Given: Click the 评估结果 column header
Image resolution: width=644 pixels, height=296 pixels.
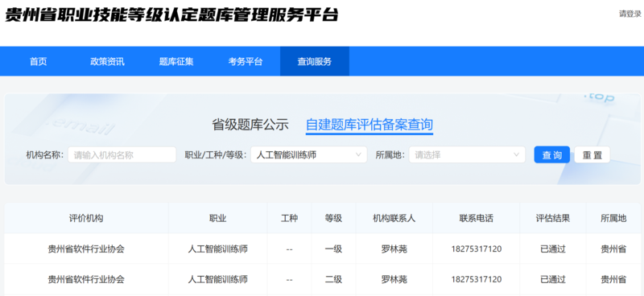Looking at the screenshot, I should click(553, 219).
